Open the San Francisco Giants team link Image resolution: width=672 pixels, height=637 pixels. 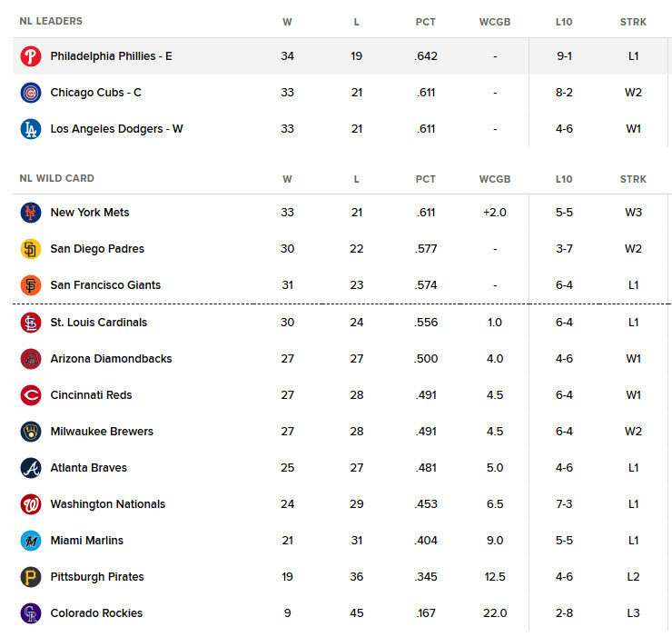coord(105,285)
